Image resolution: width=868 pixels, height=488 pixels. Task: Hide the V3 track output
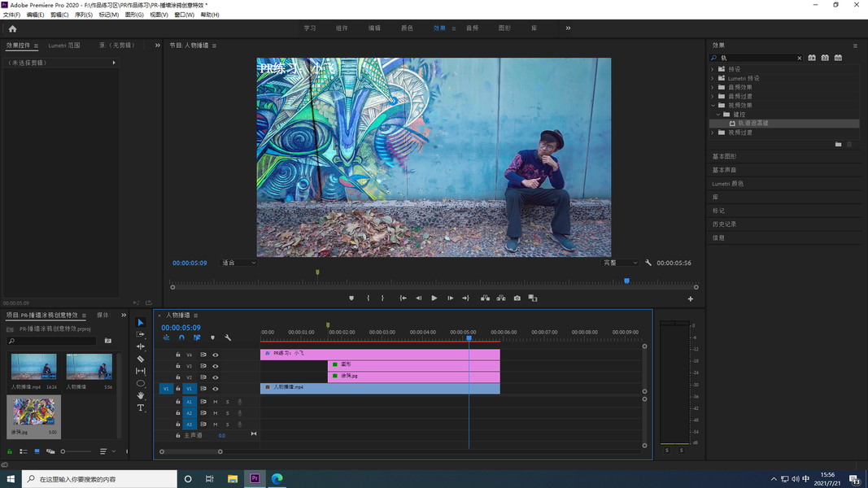tap(216, 366)
